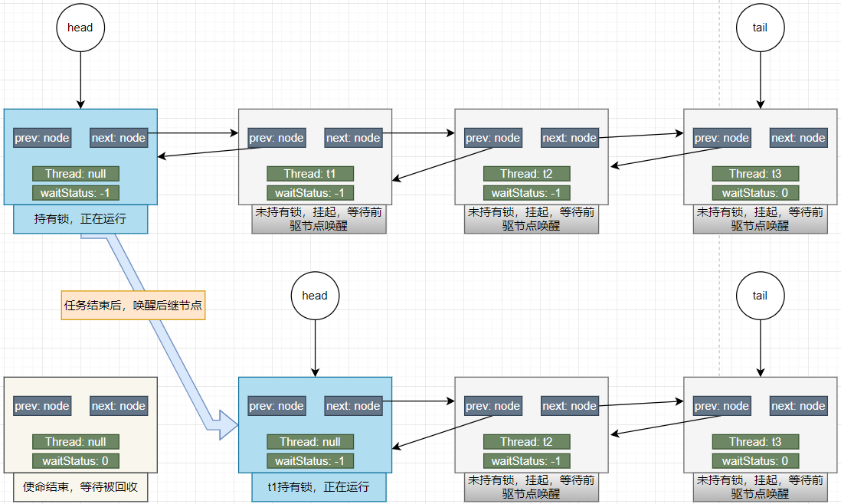Select 'next: node' in the upper t3 node

(x=799, y=138)
